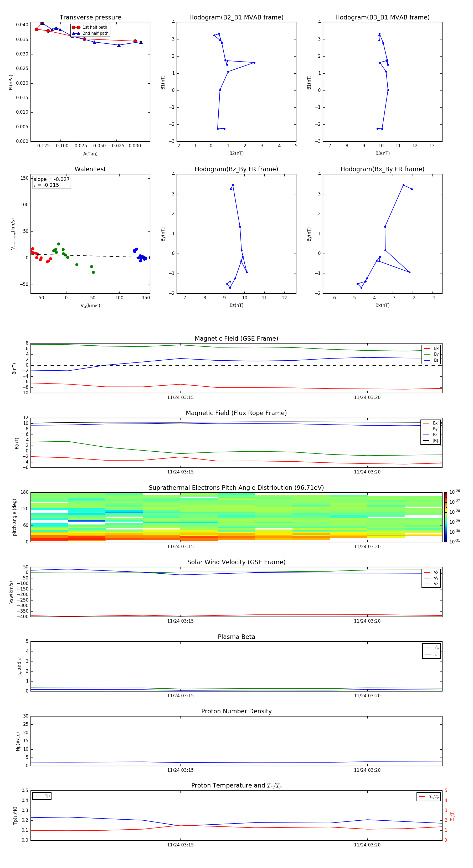Click the 'B2(nT)' axis label
This screenshot has height=868, width=473.
coord(236,153)
